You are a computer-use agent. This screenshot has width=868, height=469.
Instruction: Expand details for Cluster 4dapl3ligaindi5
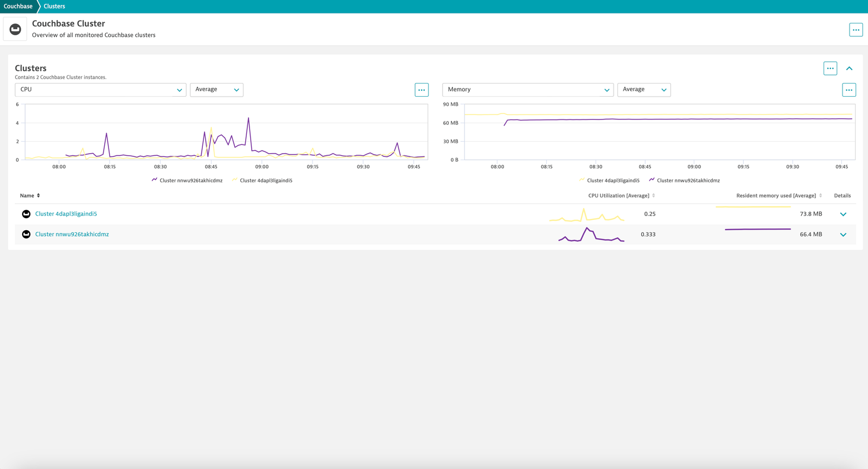tap(843, 214)
